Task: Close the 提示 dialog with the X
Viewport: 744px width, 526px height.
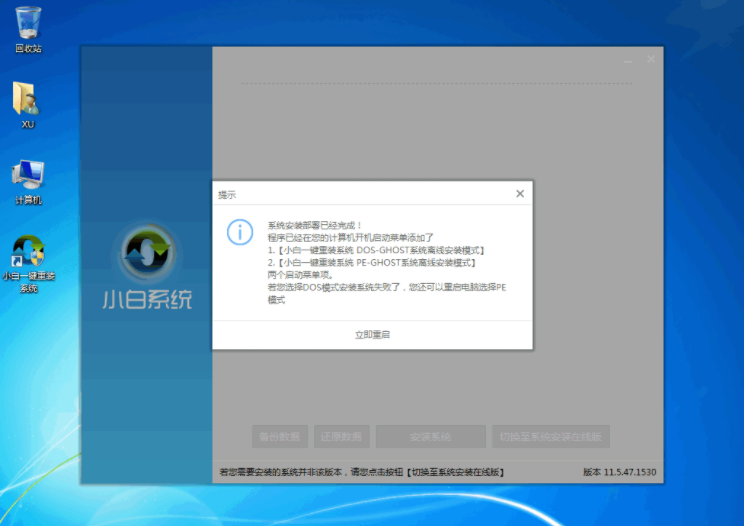Action: (520, 194)
